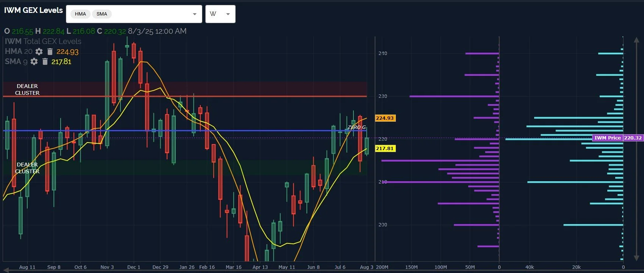Click the close price 220.32 in OHLC header
This screenshot has height=273, width=644.
(x=115, y=31)
